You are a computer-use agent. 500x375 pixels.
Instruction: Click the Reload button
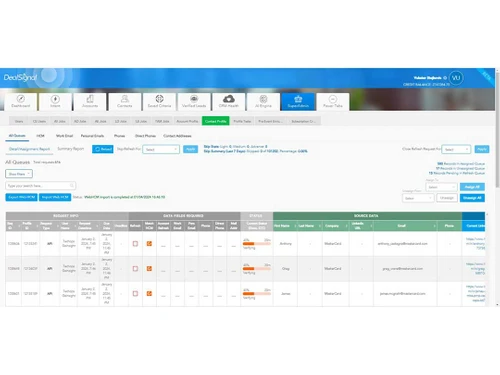[103, 149]
